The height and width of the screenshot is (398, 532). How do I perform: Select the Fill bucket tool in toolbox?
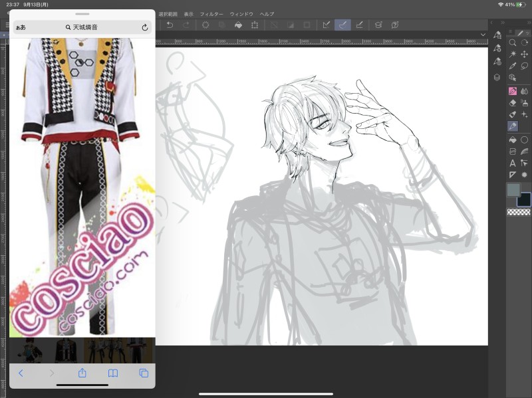click(x=513, y=140)
